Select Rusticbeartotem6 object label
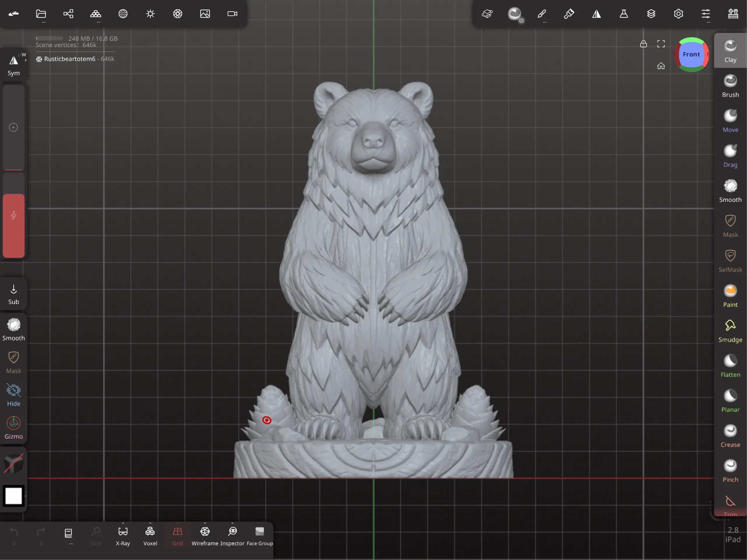This screenshot has width=747, height=560. (x=70, y=59)
